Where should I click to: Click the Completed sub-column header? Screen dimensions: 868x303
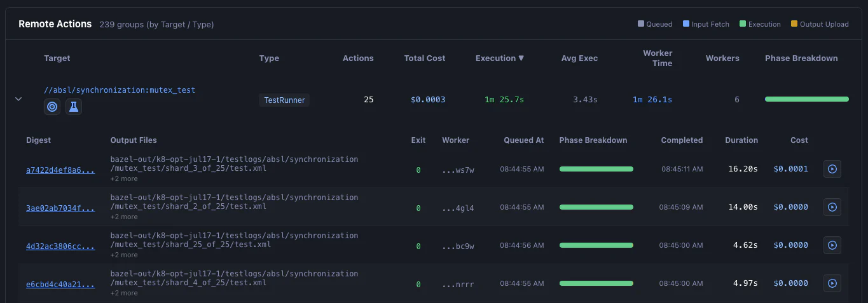[x=682, y=140]
